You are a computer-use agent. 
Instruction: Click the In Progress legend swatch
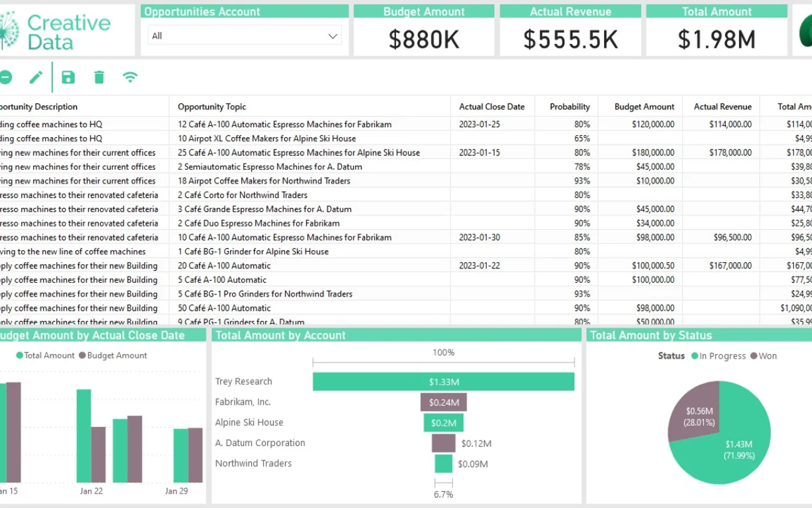click(x=695, y=356)
